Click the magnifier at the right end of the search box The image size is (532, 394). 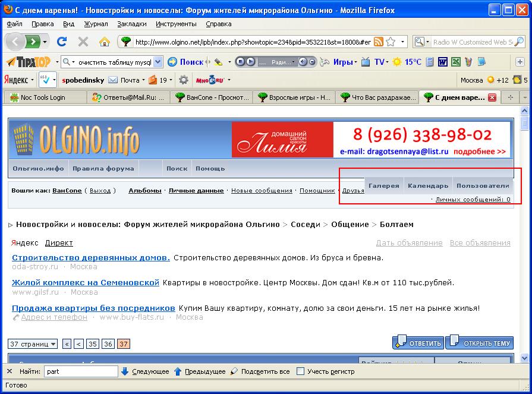tap(519, 42)
